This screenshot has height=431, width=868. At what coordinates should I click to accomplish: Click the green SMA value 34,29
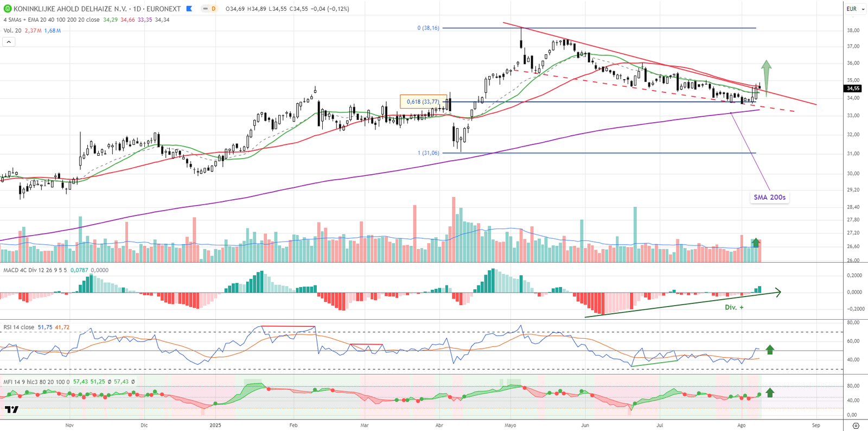pyautogui.click(x=110, y=20)
